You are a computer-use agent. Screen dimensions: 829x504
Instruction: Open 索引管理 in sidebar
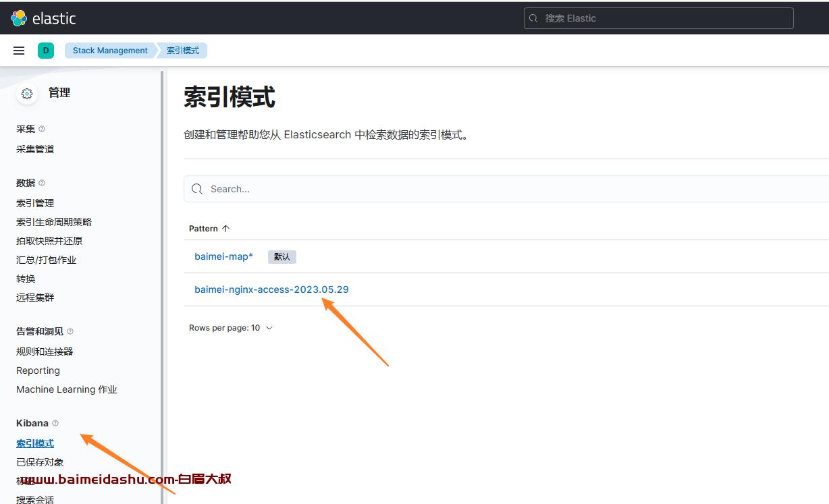point(35,203)
